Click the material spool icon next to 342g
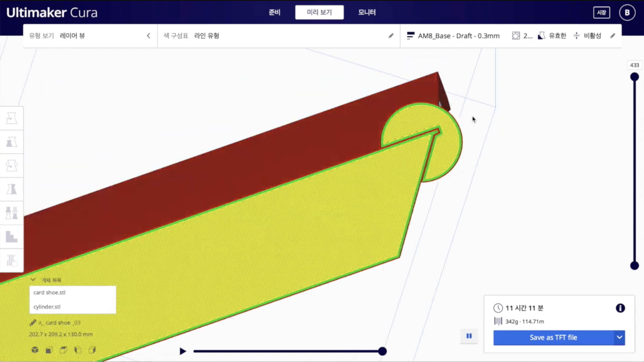 pos(498,321)
